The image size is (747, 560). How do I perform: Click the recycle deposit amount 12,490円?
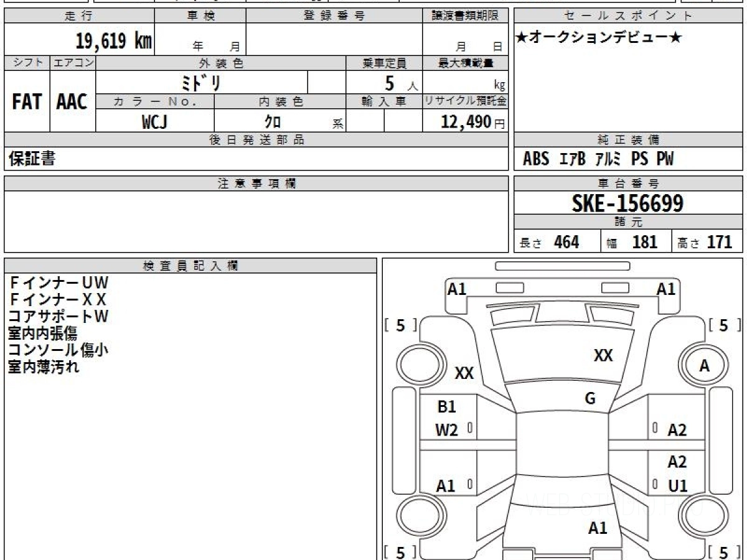[x=472, y=122]
